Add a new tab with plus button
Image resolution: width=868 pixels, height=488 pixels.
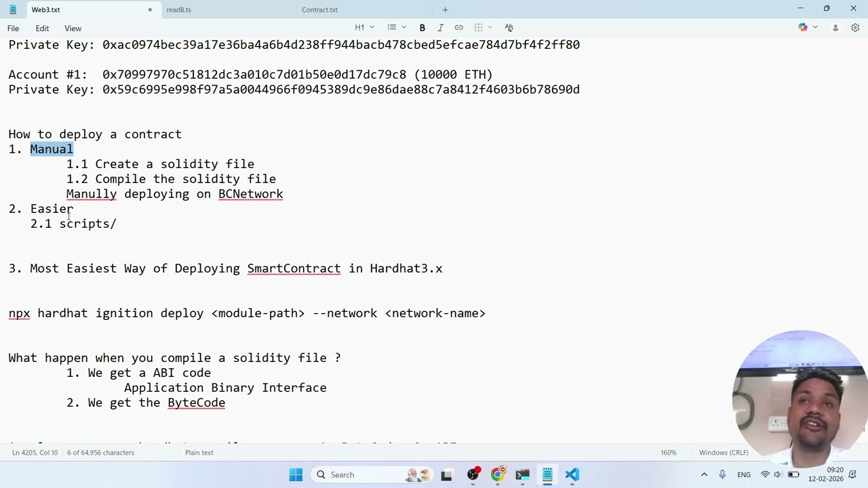tap(445, 9)
